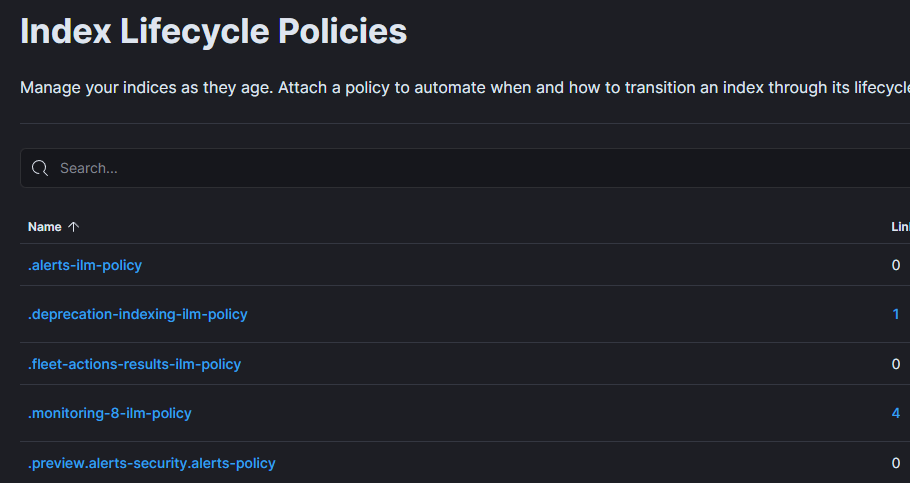Open the .alerts-ilm-policy policy
The image size is (910, 483).
point(85,265)
